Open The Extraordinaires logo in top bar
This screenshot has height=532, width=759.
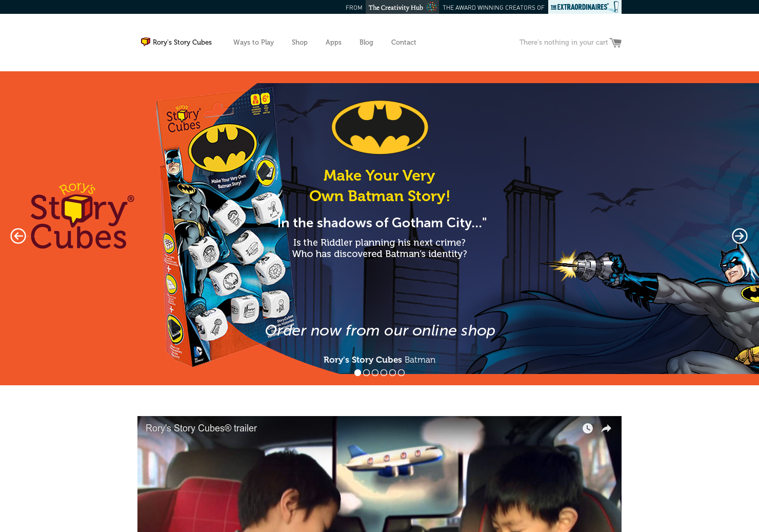[585, 7]
